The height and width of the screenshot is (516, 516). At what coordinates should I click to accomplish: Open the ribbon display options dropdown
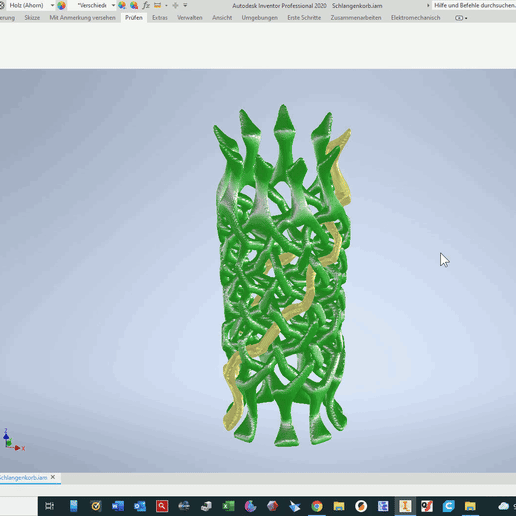(x=461, y=18)
